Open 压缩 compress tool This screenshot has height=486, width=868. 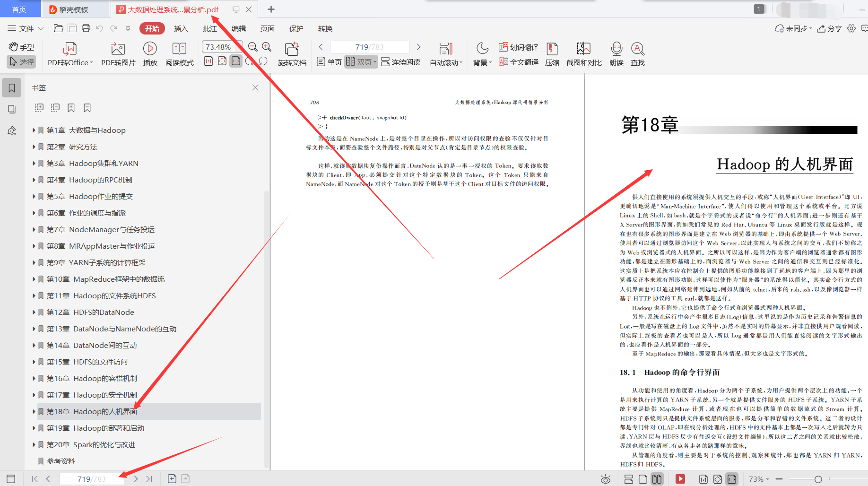[x=552, y=54]
